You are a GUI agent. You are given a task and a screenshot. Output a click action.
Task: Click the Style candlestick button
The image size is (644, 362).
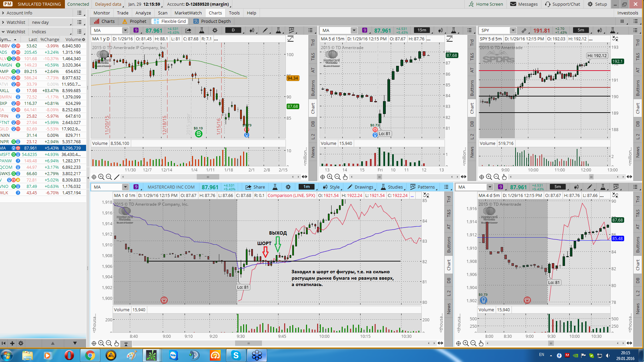(x=331, y=187)
